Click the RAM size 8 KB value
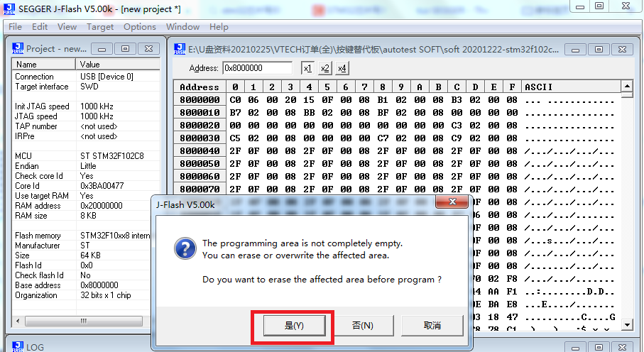The image size is (644, 352). coord(88,216)
